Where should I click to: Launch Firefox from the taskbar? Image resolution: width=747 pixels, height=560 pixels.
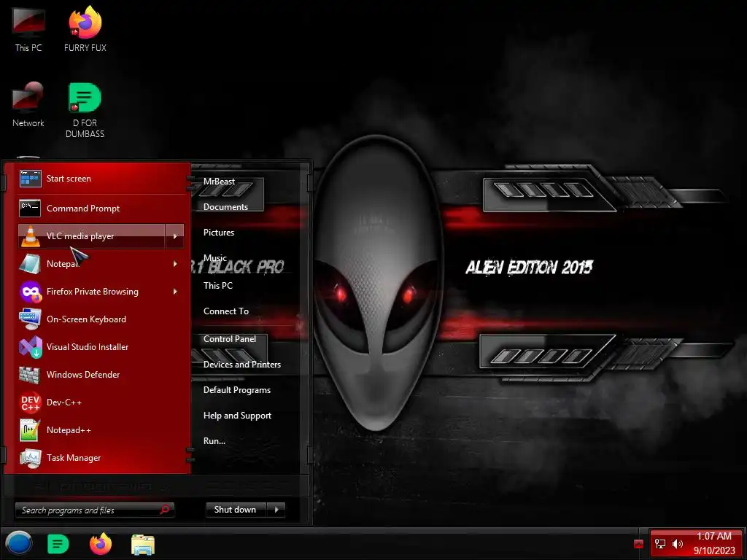(101, 544)
